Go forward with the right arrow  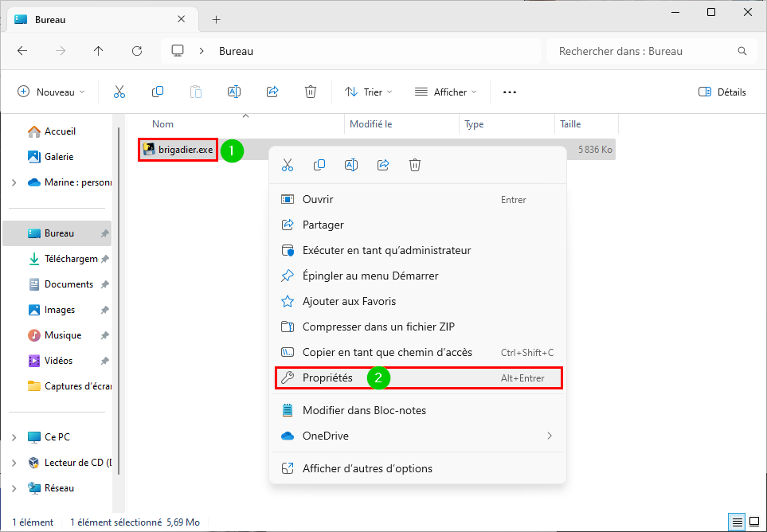click(61, 51)
